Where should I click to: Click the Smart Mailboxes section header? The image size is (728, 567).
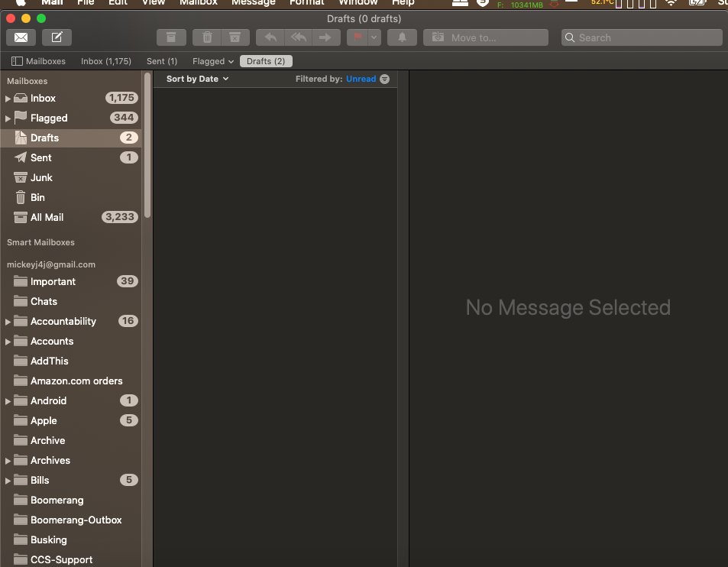coord(40,242)
